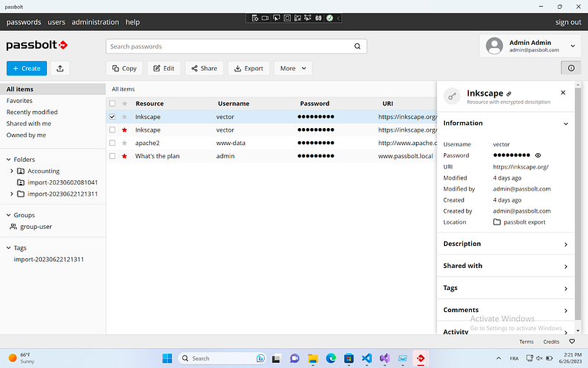Click sign out
The width and height of the screenshot is (588, 368).
(x=568, y=22)
